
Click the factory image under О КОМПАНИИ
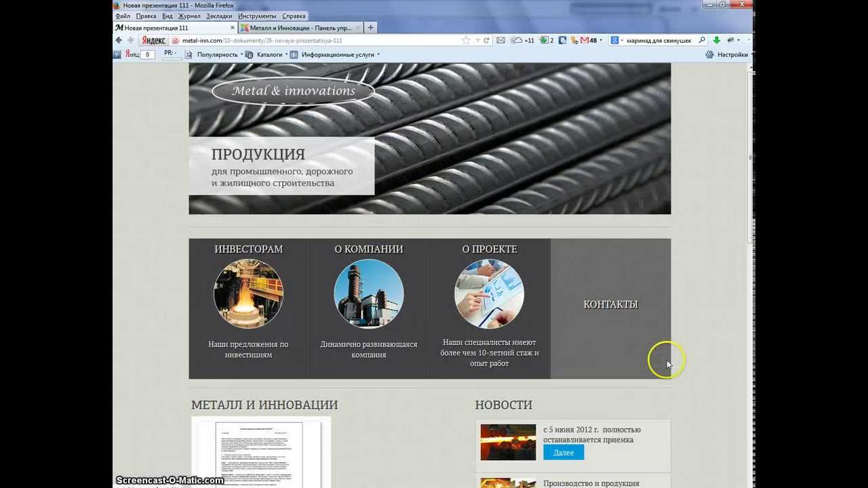(x=369, y=294)
